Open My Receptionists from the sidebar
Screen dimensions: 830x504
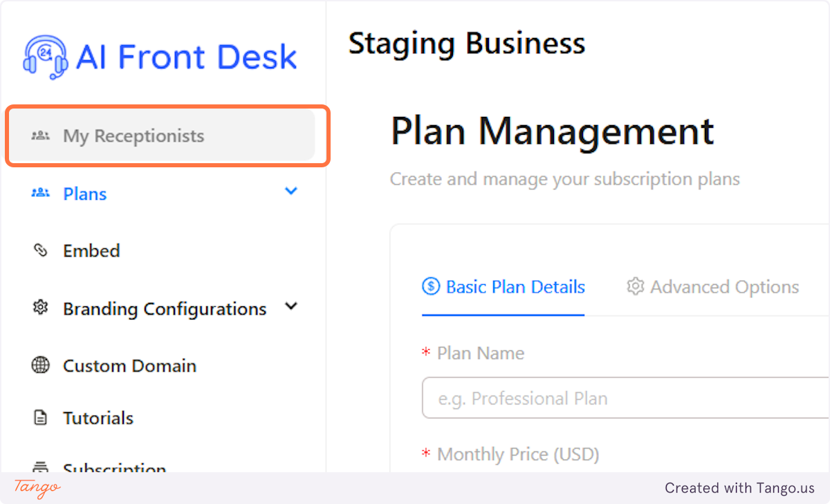(x=133, y=136)
